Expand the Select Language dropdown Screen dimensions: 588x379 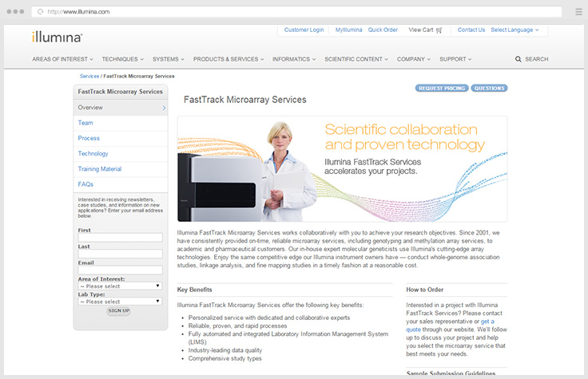(x=514, y=30)
